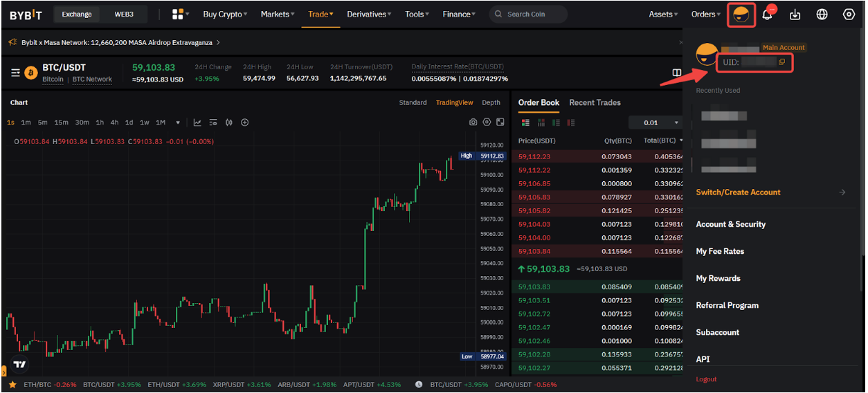
Task: Expand more chart timeframe options
Action: 178,122
